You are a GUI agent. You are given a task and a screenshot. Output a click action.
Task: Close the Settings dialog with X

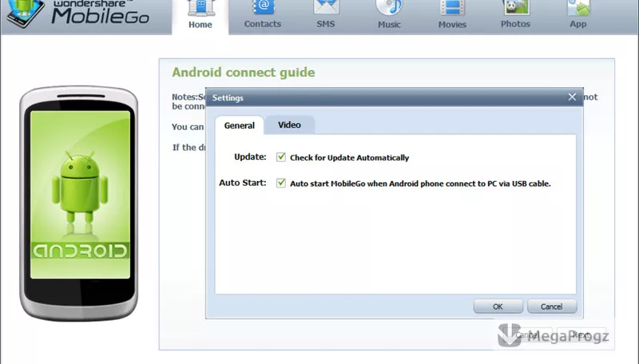click(572, 97)
